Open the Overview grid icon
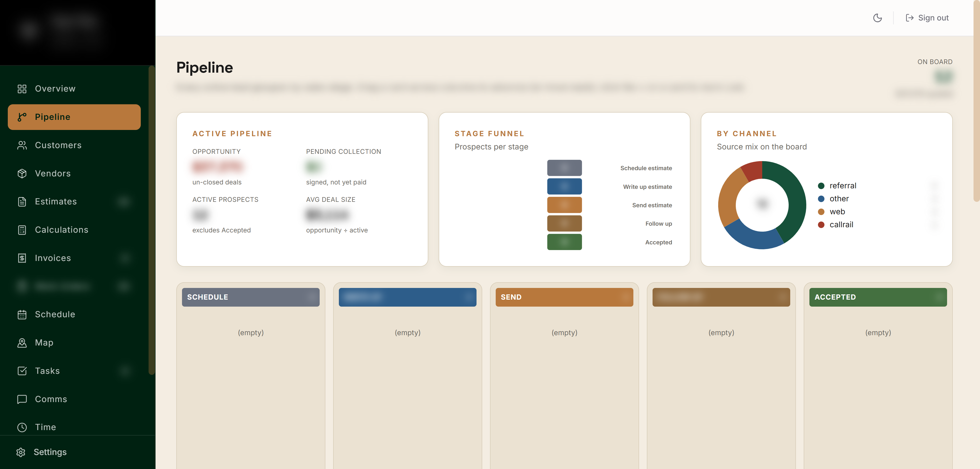The height and width of the screenshot is (469, 980). pos(22,89)
